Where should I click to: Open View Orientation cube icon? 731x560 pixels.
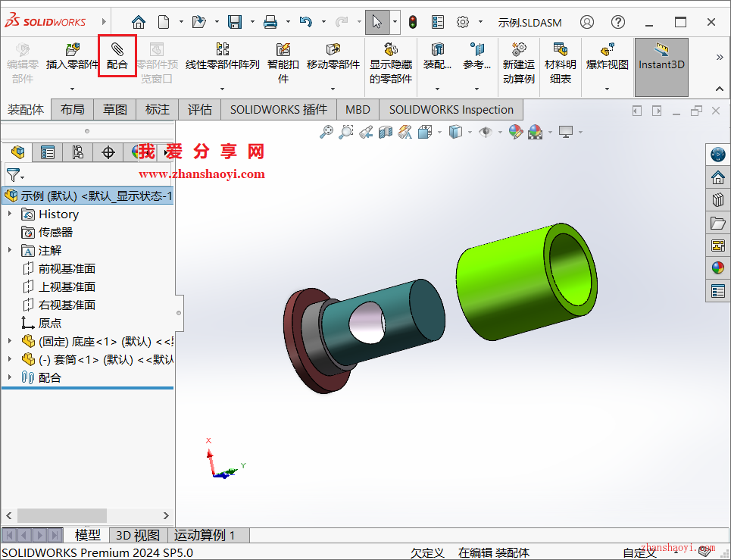[425, 133]
